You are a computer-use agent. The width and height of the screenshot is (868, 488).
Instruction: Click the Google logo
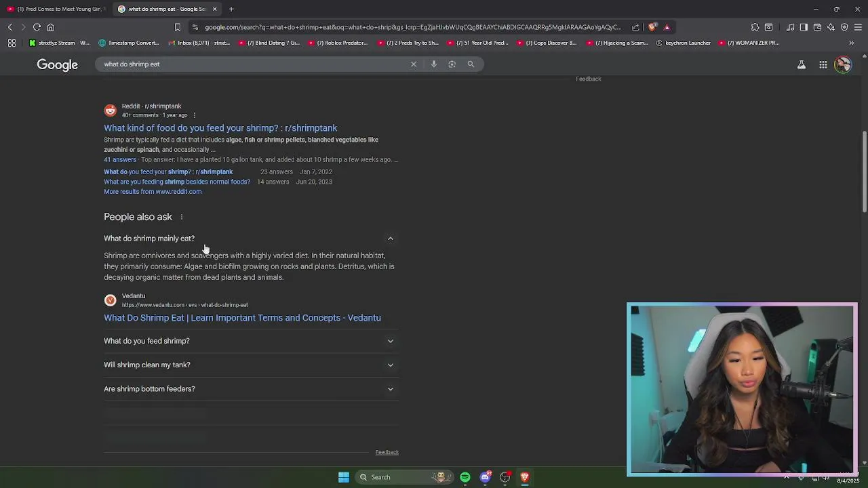pyautogui.click(x=58, y=64)
